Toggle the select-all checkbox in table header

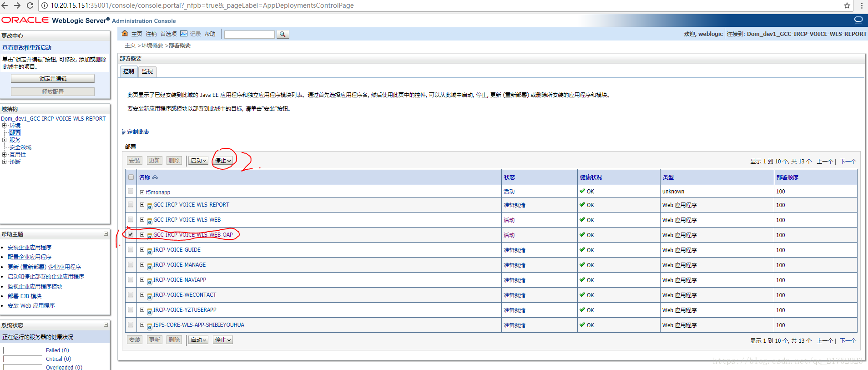(x=131, y=177)
